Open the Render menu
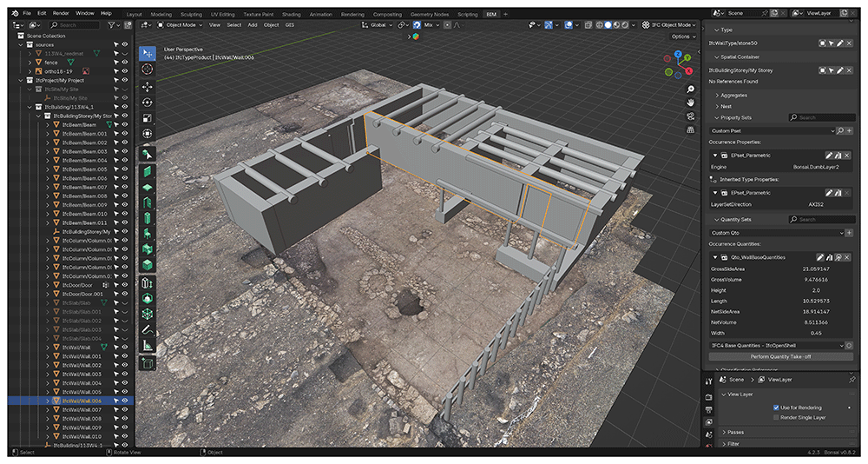The width and height of the screenshot is (868, 464). (61, 13)
